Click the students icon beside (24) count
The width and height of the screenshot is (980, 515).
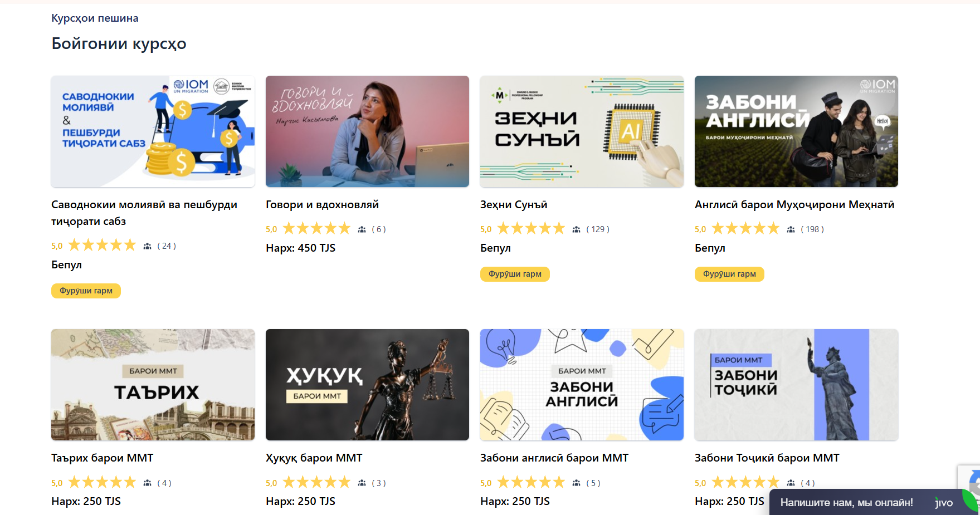pyautogui.click(x=148, y=246)
